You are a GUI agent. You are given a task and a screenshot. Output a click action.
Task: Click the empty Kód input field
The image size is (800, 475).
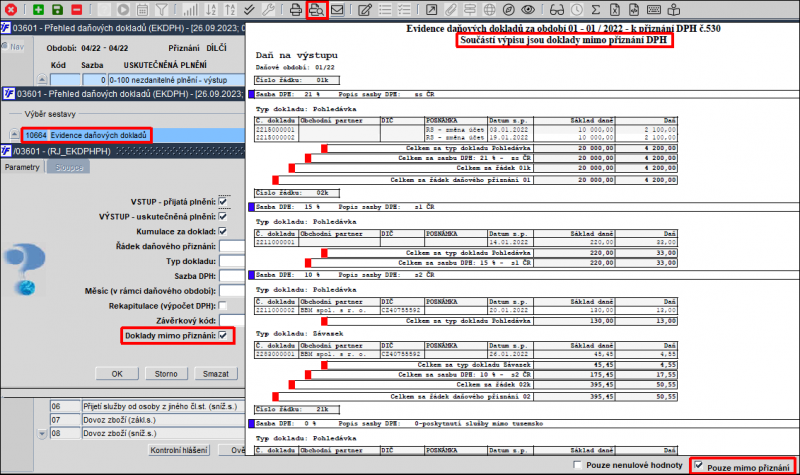(65, 80)
